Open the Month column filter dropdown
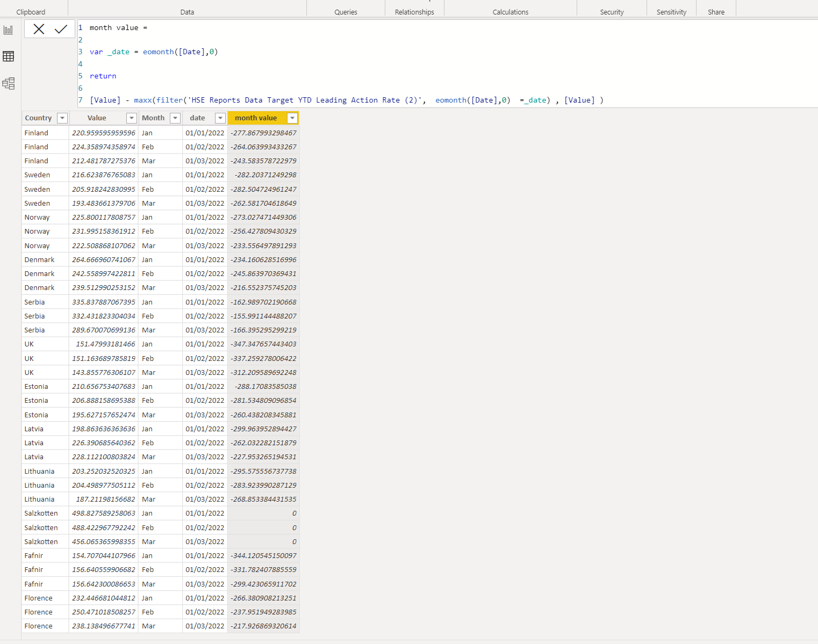The width and height of the screenshot is (818, 644). [175, 118]
